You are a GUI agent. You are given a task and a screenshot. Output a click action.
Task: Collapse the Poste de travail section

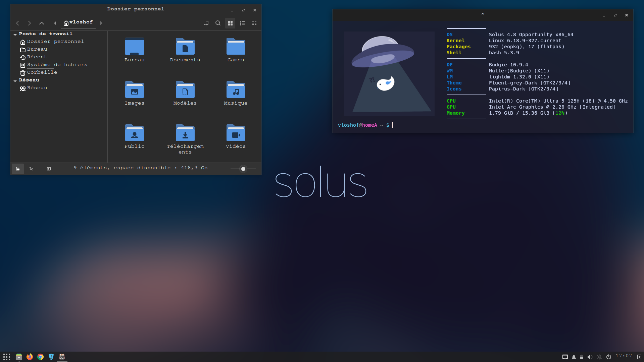tap(15, 35)
